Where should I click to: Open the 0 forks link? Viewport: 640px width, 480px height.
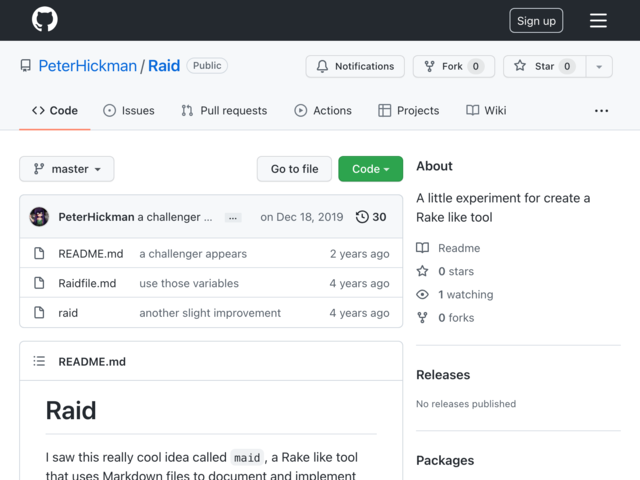456,318
